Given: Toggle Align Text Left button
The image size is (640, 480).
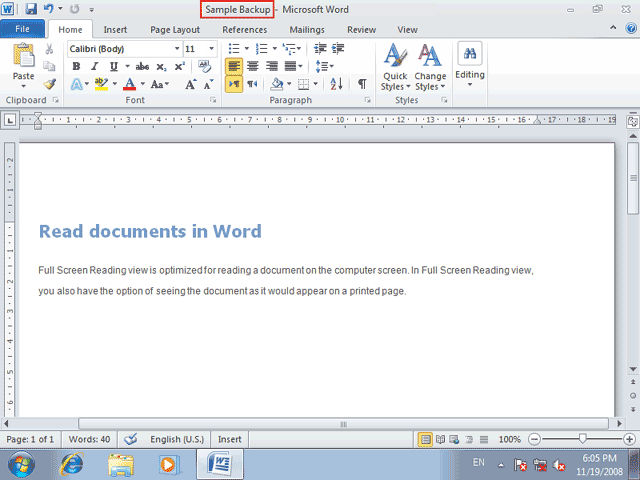Looking at the screenshot, I should tap(234, 66).
